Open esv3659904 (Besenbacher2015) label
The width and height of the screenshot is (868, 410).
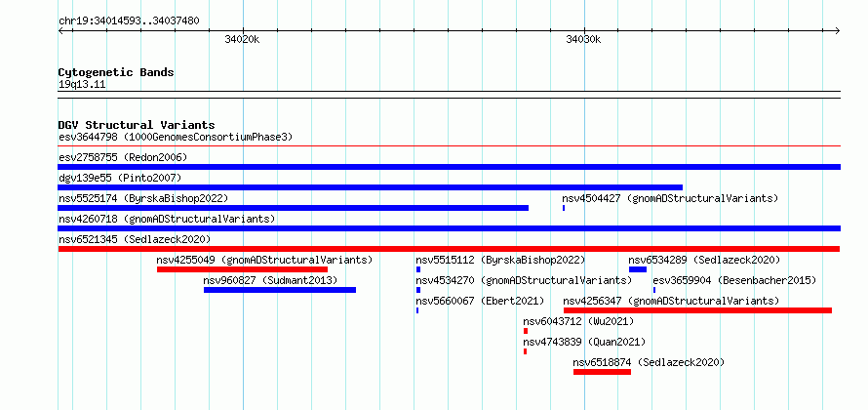tap(734, 280)
